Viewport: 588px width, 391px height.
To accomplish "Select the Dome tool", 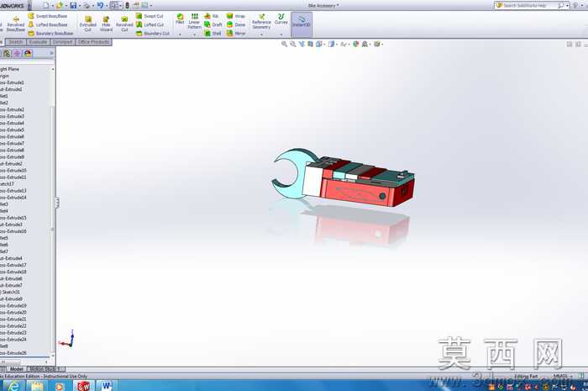I will pos(235,24).
